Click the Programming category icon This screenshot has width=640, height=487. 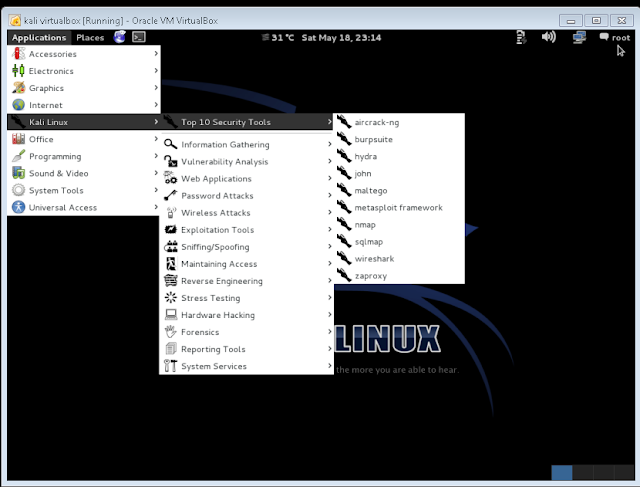(18, 156)
